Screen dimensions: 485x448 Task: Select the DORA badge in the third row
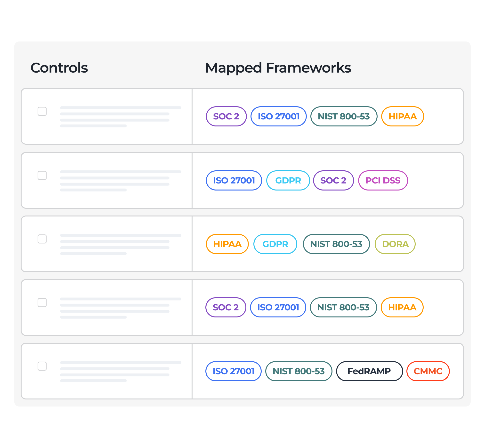(x=395, y=244)
